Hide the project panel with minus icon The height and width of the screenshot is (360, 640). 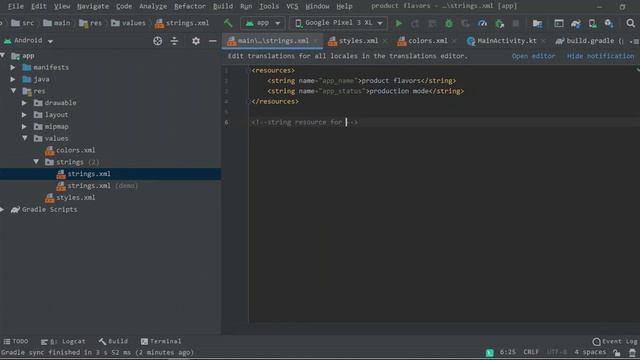click(213, 41)
